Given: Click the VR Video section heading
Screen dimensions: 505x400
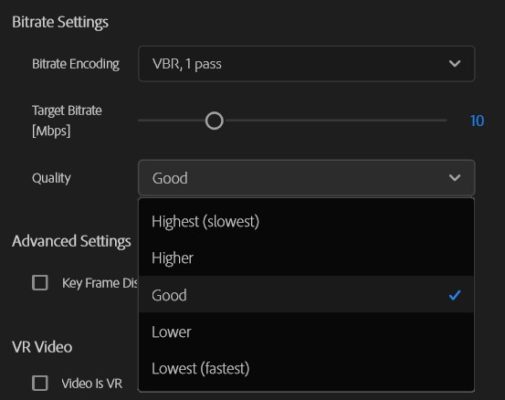Looking at the screenshot, I should click(42, 347).
